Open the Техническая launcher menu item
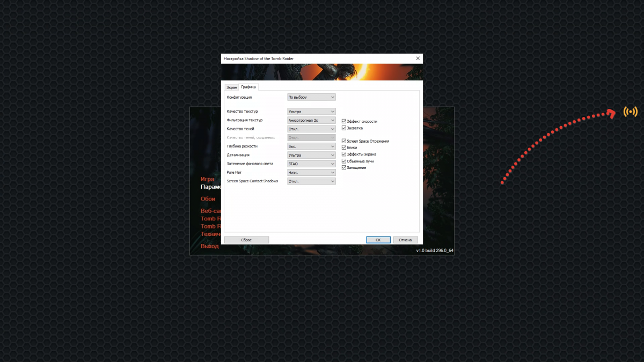The width and height of the screenshot is (644, 362). point(211,234)
